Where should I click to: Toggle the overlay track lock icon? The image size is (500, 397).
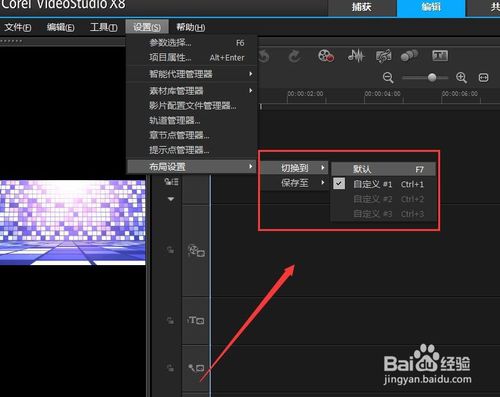point(170,250)
